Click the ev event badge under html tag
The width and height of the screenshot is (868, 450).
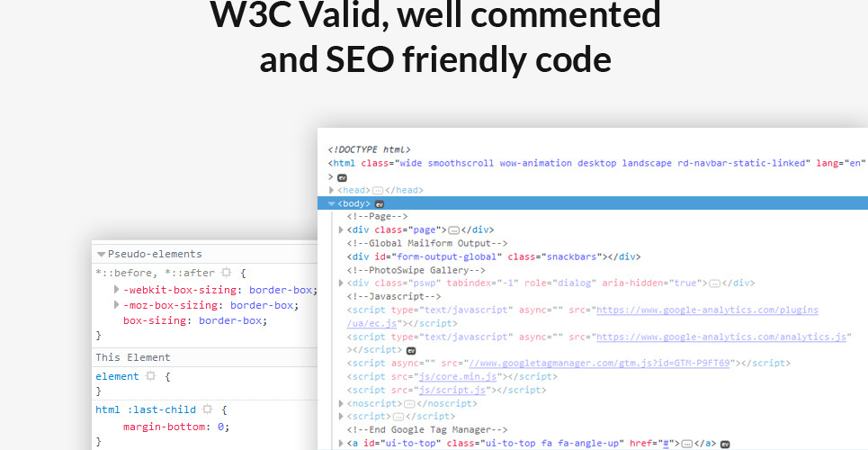tap(342, 178)
